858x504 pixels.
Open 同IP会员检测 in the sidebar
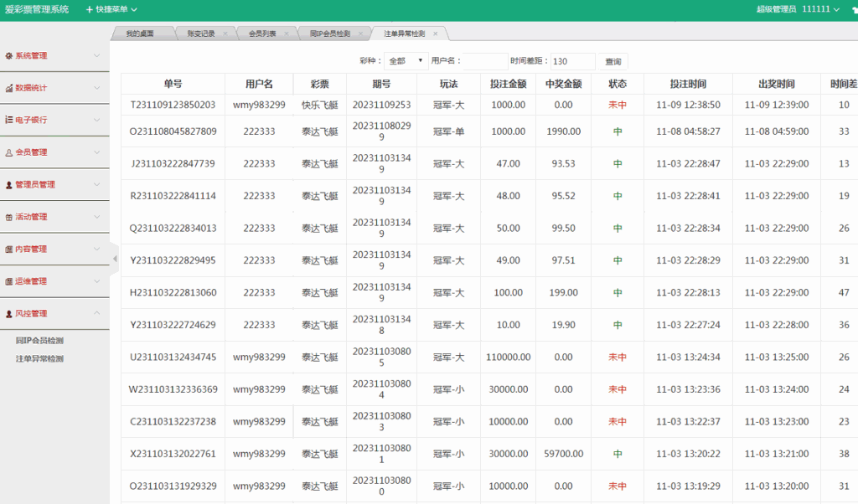point(39,341)
